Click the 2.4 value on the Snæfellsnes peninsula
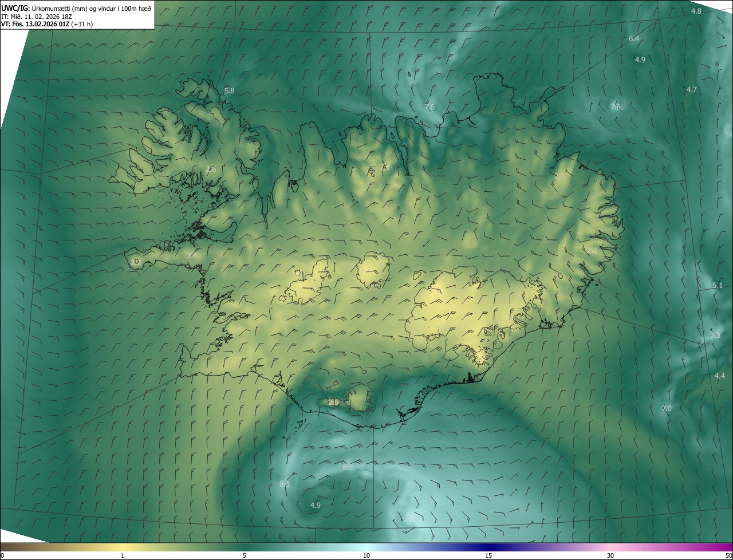The image size is (733, 560). tap(192, 255)
